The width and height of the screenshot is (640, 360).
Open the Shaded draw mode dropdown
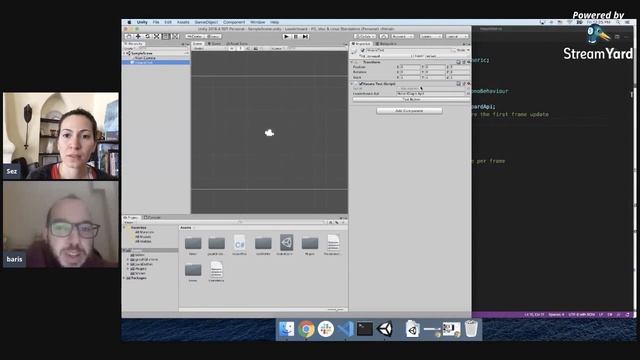pos(210,48)
